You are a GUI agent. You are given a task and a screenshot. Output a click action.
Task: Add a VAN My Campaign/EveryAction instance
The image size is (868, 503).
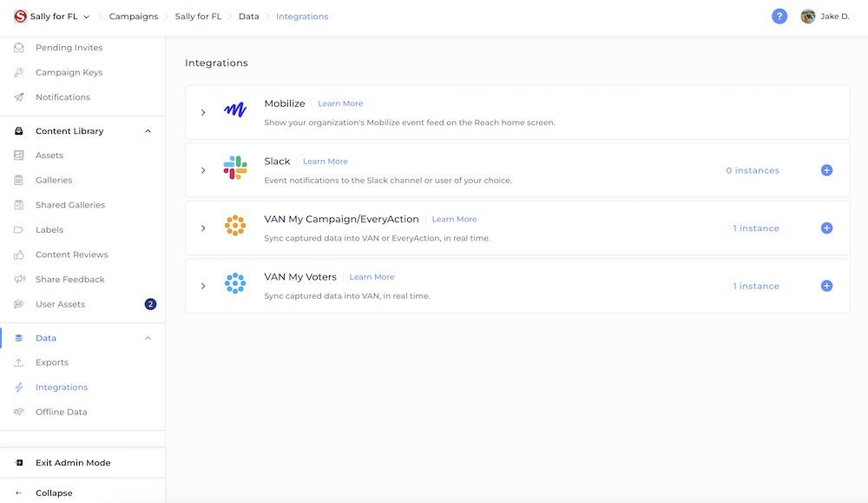pyautogui.click(x=826, y=228)
